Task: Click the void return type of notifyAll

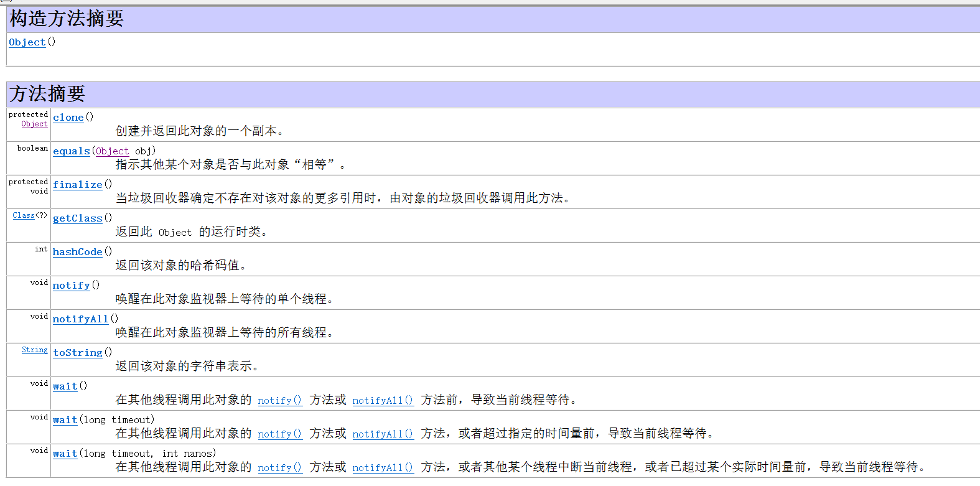Action: click(x=39, y=316)
